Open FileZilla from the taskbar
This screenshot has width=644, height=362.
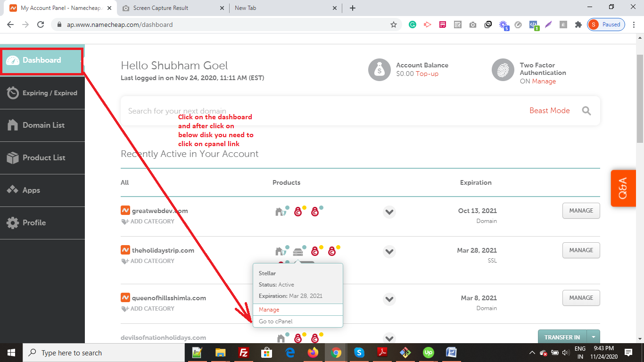tap(244, 353)
